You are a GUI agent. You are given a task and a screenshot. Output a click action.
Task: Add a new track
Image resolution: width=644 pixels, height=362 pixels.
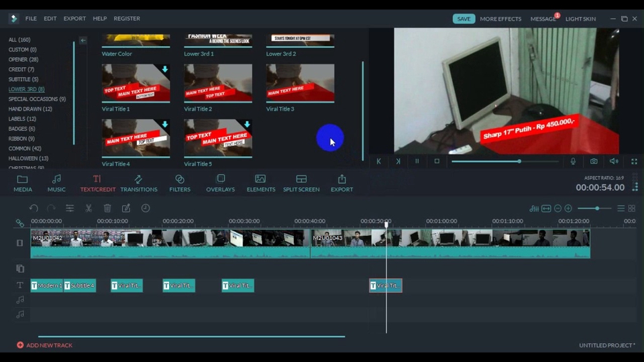(x=44, y=345)
